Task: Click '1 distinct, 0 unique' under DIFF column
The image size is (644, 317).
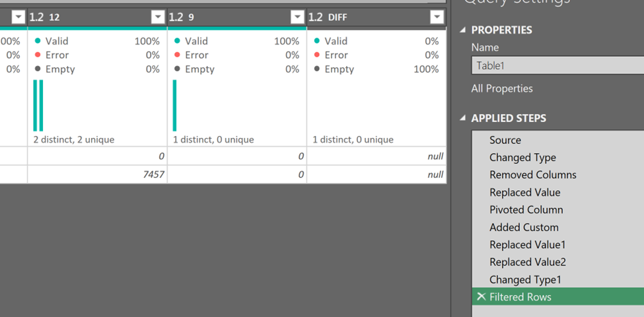Action: (x=353, y=139)
